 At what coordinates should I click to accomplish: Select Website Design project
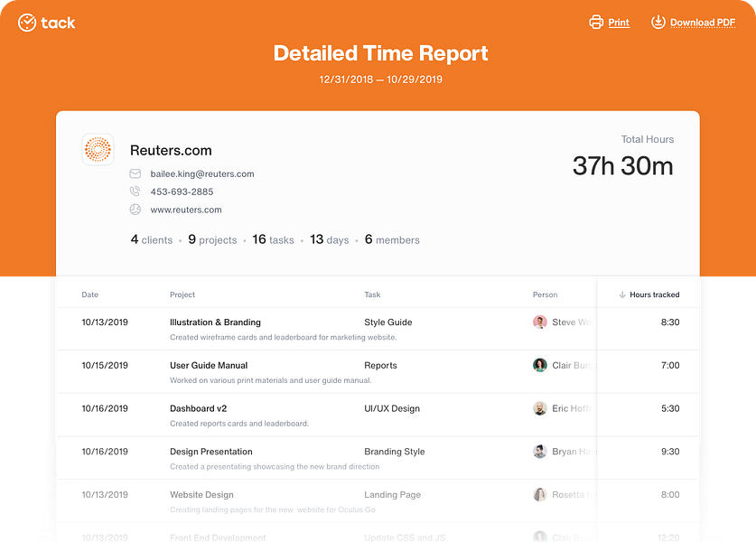(201, 495)
